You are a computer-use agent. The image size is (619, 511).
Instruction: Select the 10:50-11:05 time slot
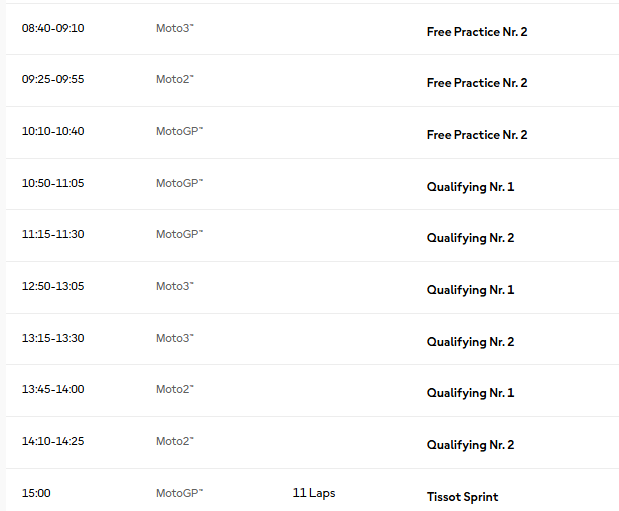click(x=53, y=183)
